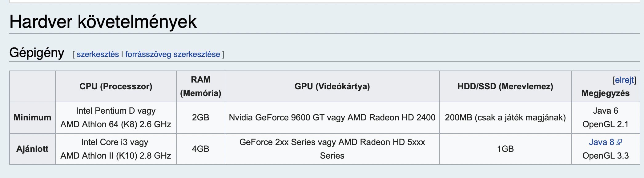Image resolution: width=644 pixels, height=178 pixels.
Task: Click the external link icon beside Java 8
Action: (x=619, y=142)
